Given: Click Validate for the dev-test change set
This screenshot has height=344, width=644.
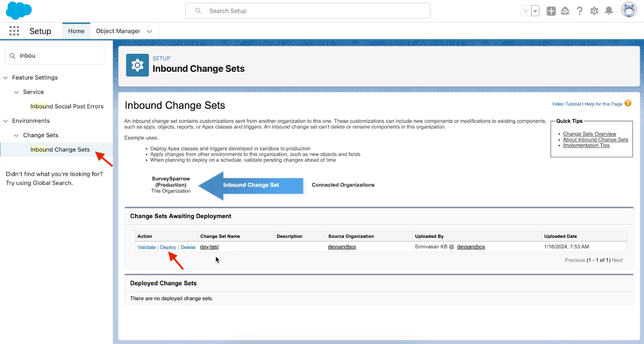Looking at the screenshot, I should tap(147, 247).
